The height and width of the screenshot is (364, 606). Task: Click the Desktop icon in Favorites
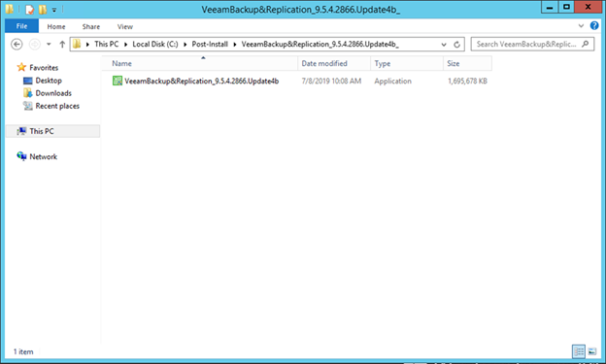pos(28,81)
